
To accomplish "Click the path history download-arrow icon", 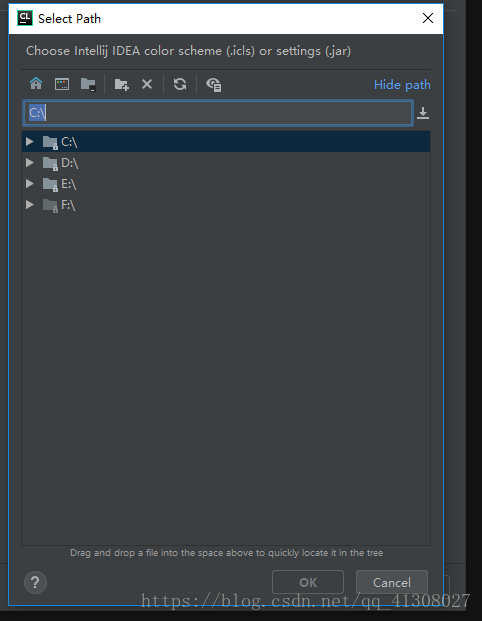I will (x=423, y=113).
